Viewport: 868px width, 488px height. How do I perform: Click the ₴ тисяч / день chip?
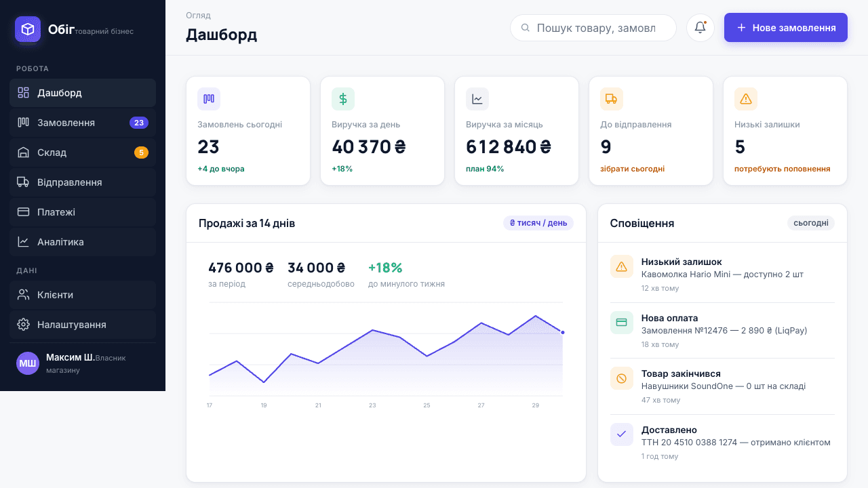[x=538, y=223]
